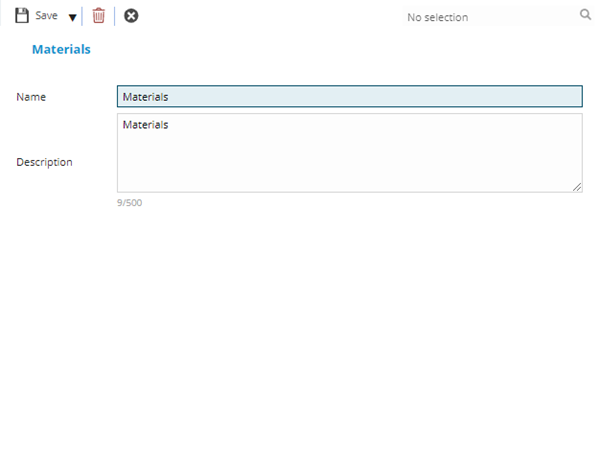The height and width of the screenshot is (461, 600).
Task: Delete the record with the trash icon
Action: click(x=98, y=16)
